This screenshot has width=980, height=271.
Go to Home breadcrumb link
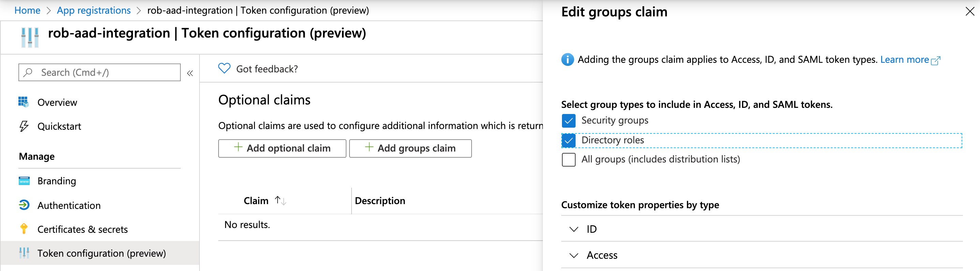(27, 10)
